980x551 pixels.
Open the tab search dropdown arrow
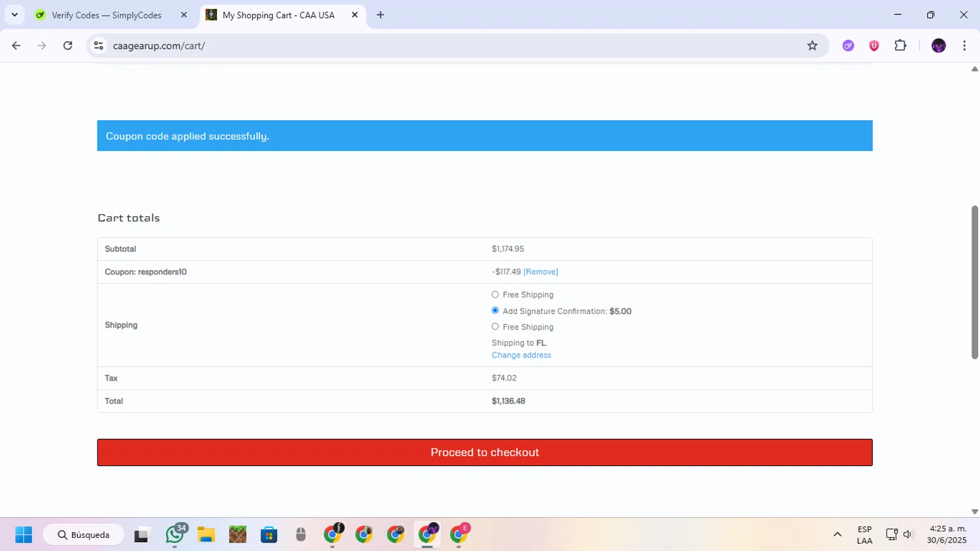point(14,15)
